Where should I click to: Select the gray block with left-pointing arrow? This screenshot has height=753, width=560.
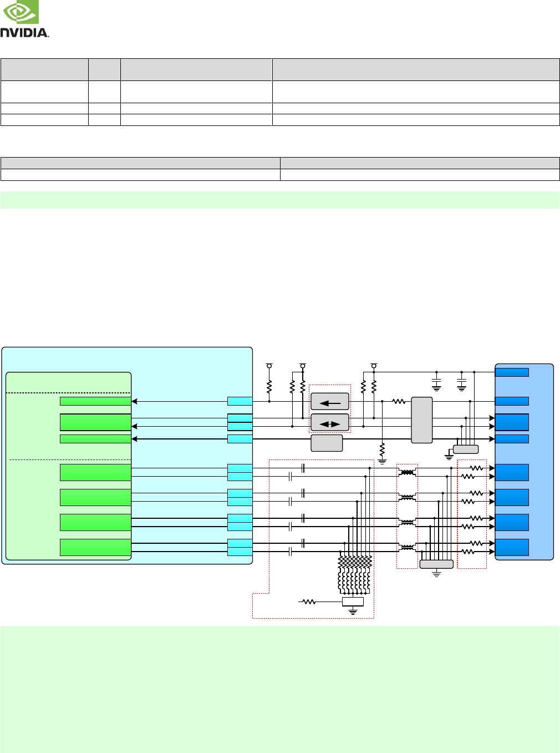pos(330,401)
